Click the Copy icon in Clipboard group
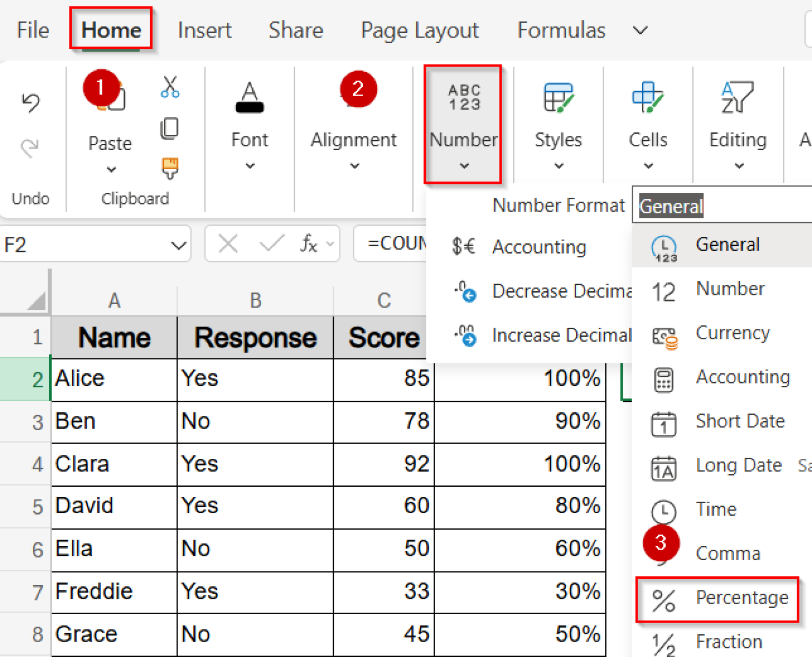 pyautogui.click(x=169, y=128)
